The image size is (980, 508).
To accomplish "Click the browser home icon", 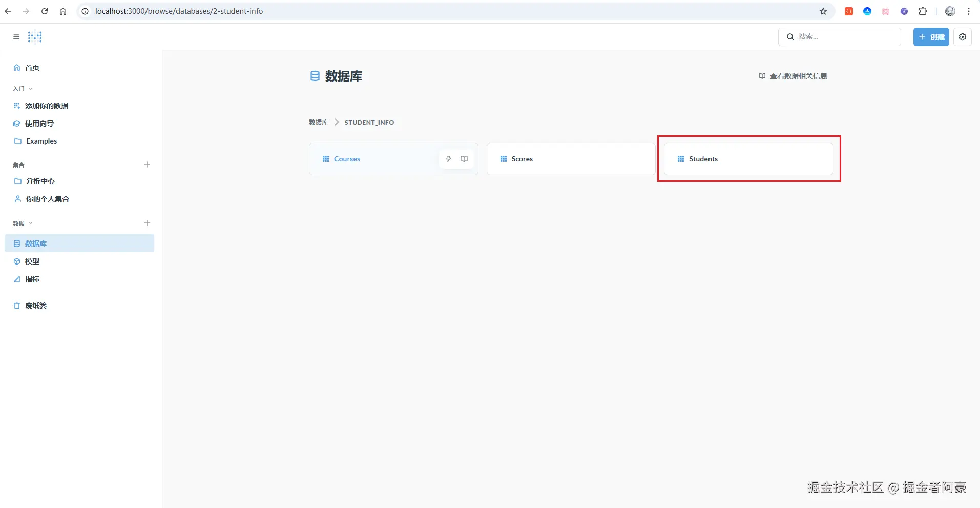I will tap(63, 11).
